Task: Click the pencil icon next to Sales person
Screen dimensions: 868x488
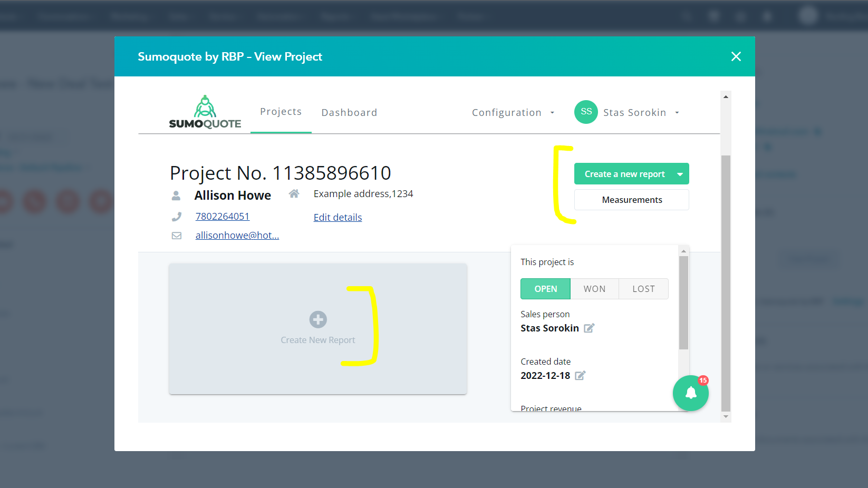Action: click(x=589, y=328)
